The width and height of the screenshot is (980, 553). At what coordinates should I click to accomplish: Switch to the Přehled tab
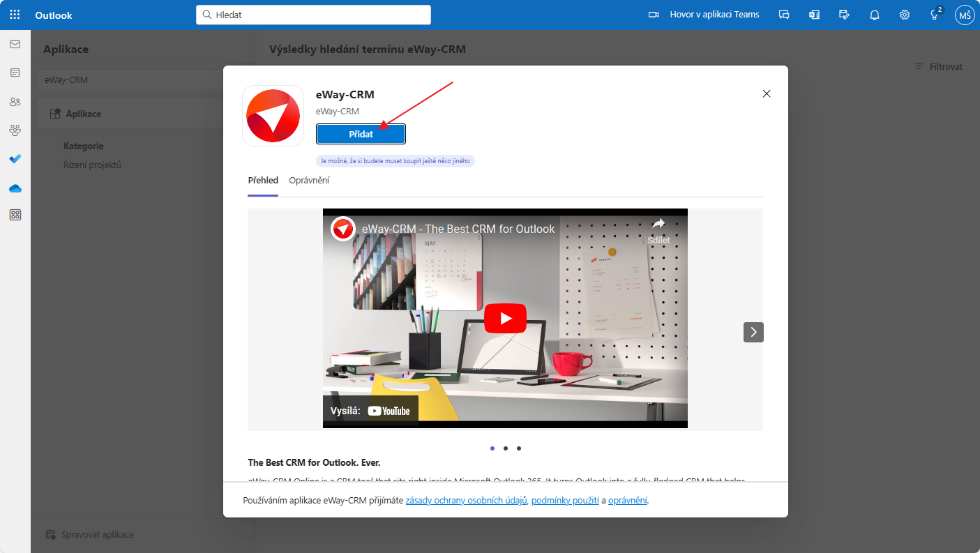click(263, 180)
